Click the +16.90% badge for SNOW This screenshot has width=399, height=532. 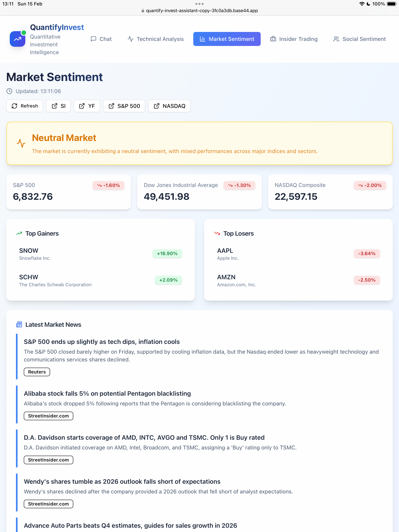[167, 254]
